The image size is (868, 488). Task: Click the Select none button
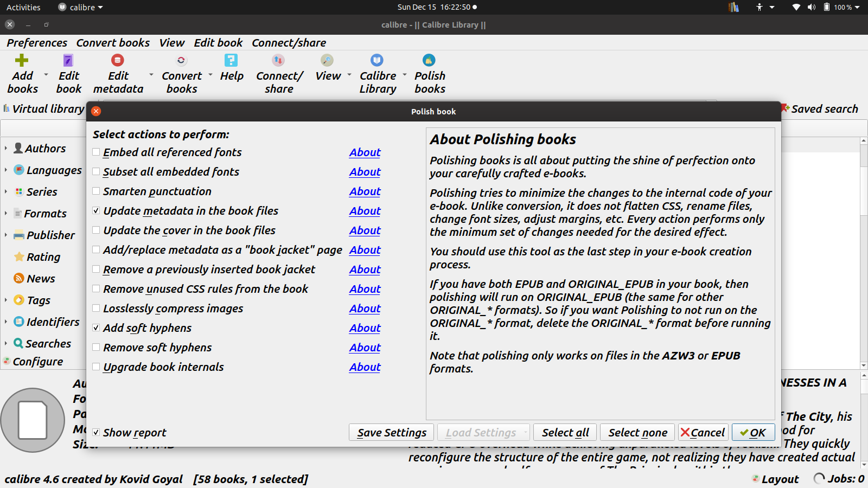coord(637,433)
